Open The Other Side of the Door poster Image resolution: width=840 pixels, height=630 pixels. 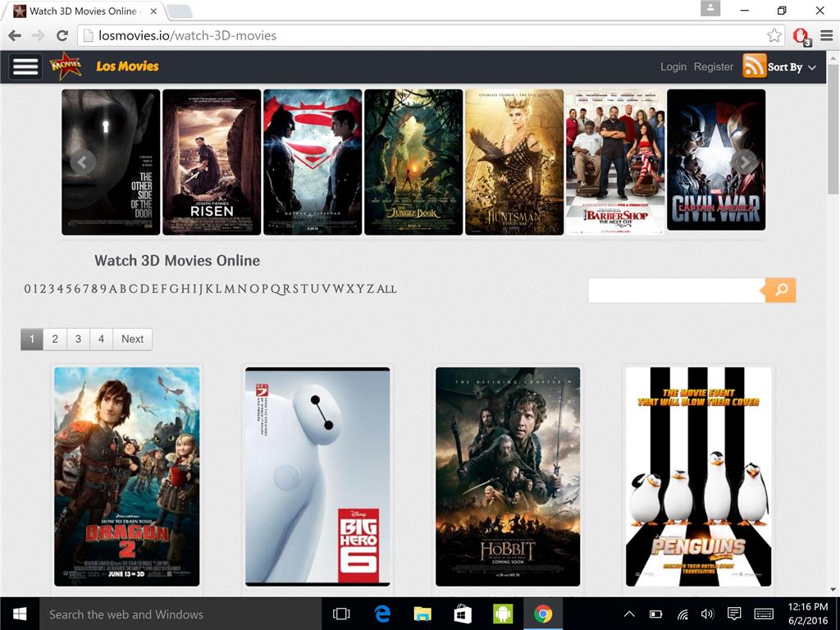click(111, 162)
